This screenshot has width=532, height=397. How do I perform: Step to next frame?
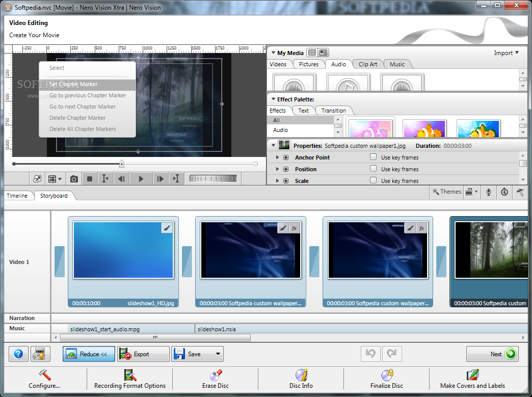coord(160,179)
